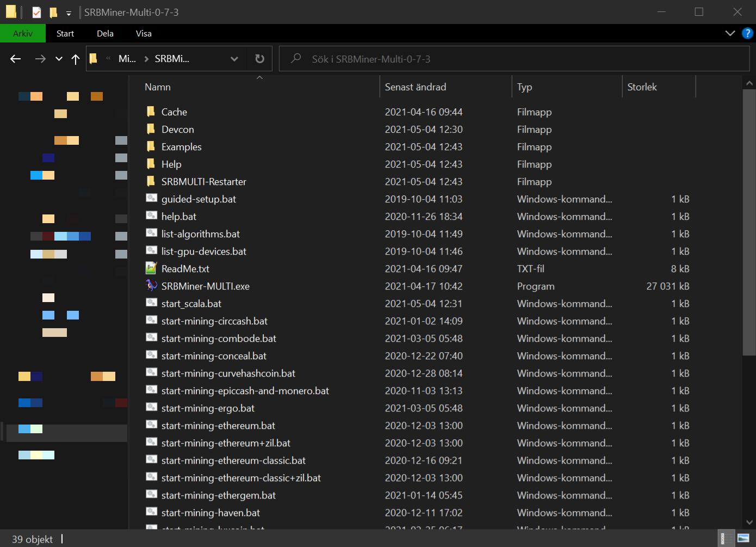756x547 pixels.
Task: Select file name start-mining-ethereum.bat
Action: (x=218, y=426)
